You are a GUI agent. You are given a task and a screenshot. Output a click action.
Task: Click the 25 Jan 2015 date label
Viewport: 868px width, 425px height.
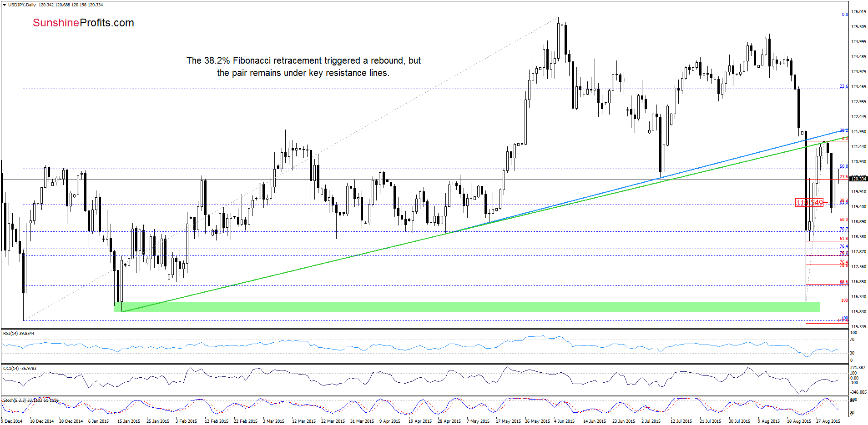click(158, 421)
